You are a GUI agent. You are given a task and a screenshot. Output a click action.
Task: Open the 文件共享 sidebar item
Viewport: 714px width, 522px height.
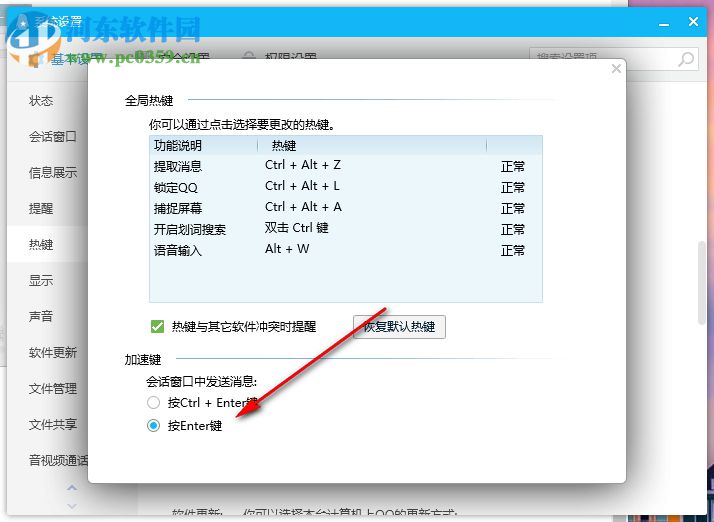point(53,425)
